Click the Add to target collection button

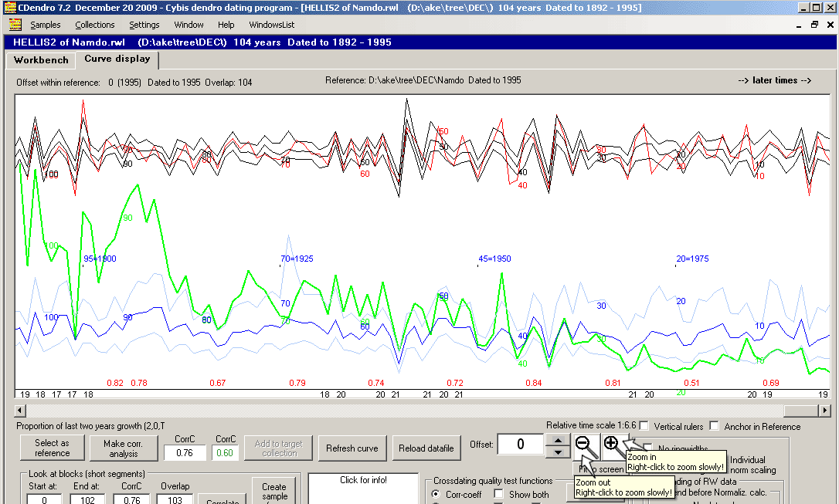point(279,448)
